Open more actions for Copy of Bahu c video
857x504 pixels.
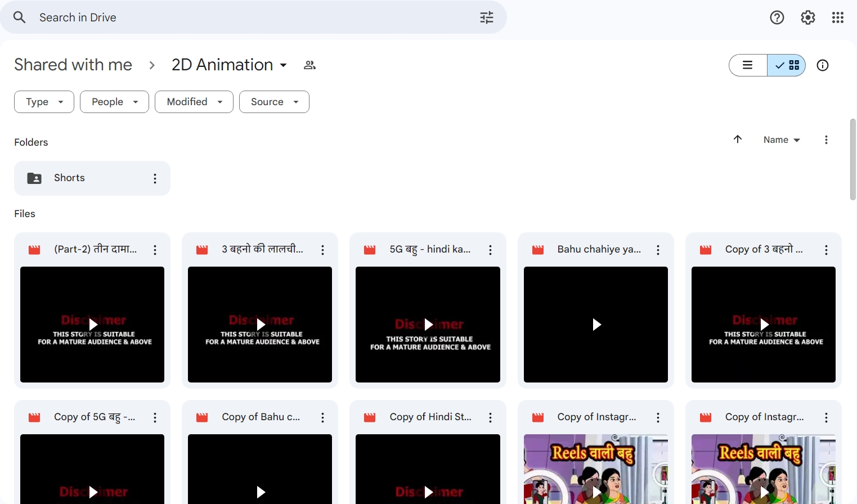click(322, 417)
